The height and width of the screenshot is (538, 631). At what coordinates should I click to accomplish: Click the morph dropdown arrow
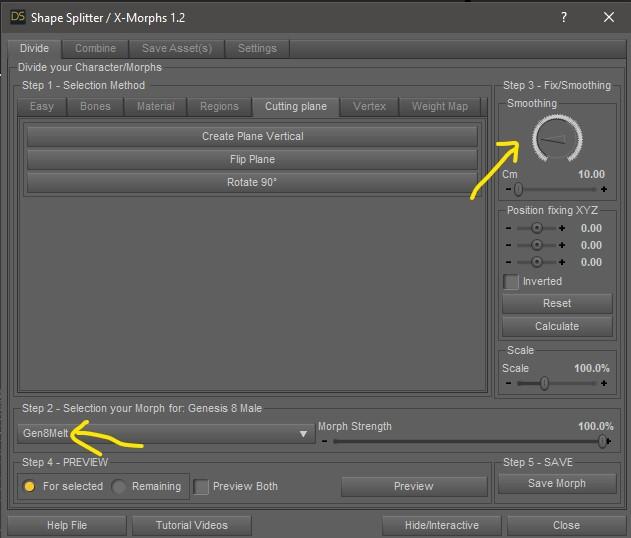click(x=303, y=434)
